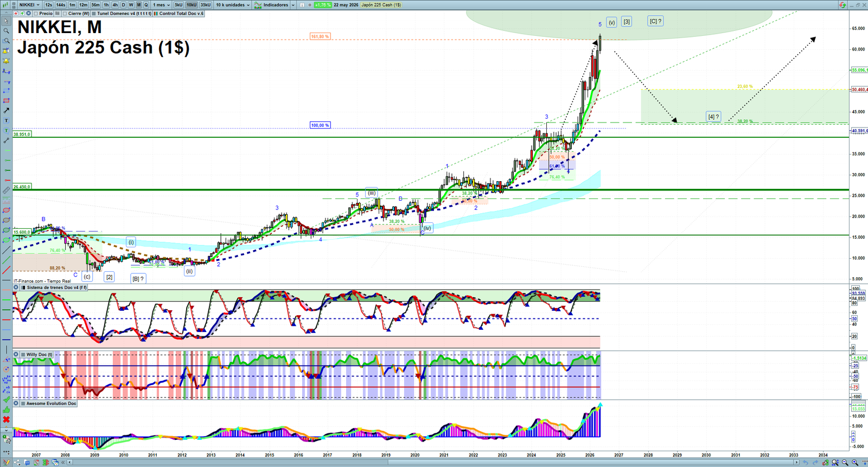Viewport: 868px width, 467px height.
Task: Select the black arrow drawing tool
Action: [x=7, y=110]
